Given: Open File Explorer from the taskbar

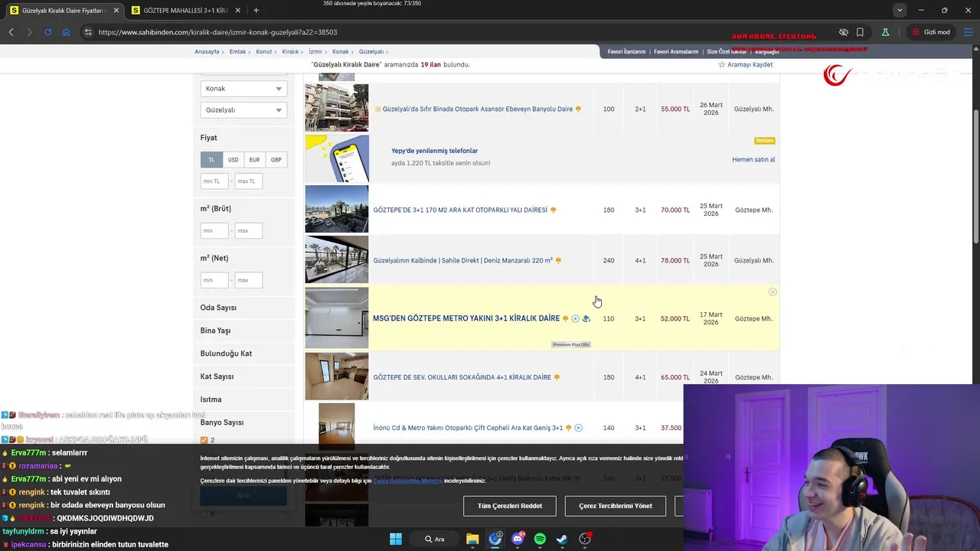Looking at the screenshot, I should coord(472,539).
